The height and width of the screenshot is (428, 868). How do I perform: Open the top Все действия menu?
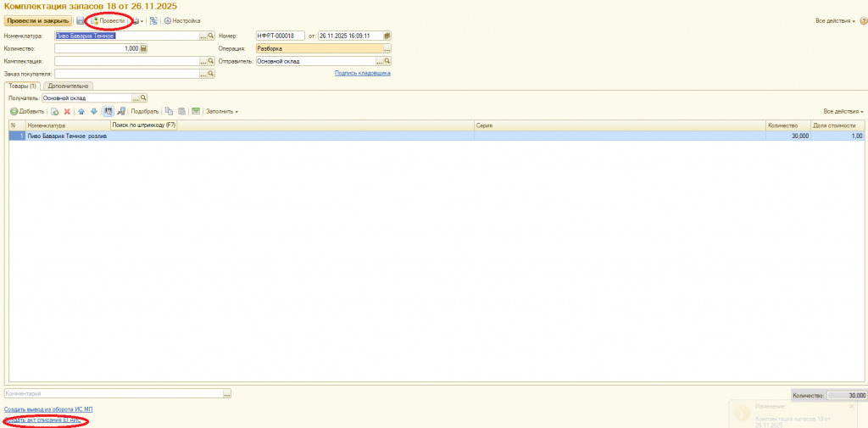pyautogui.click(x=835, y=20)
